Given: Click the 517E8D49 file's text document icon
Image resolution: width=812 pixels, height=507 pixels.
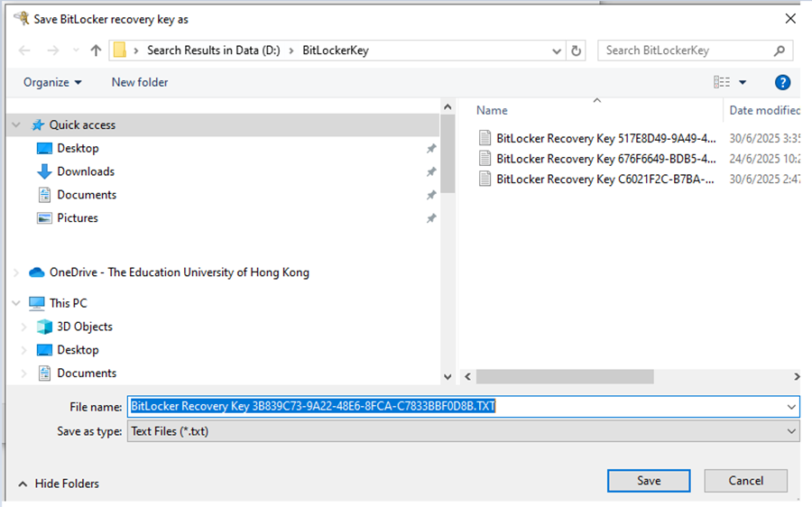Looking at the screenshot, I should click(484, 138).
